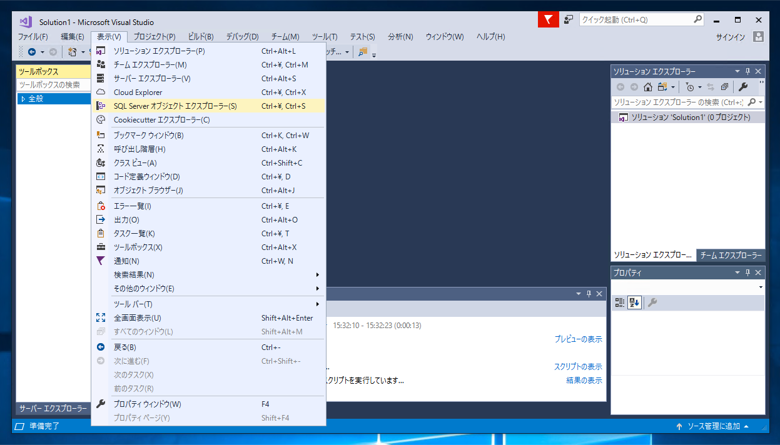Select 呼び出し階層(H) menu item
Image resolution: width=780 pixels, height=445 pixels.
pos(209,149)
